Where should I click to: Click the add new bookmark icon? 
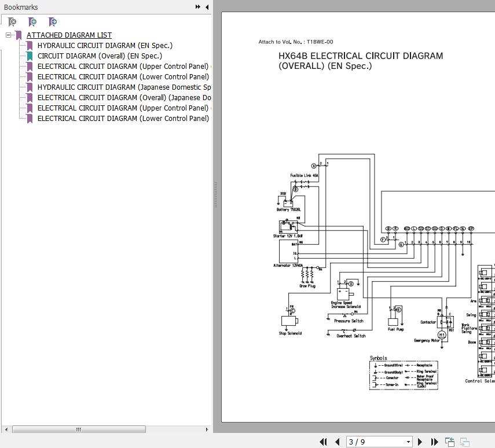(x=32, y=22)
